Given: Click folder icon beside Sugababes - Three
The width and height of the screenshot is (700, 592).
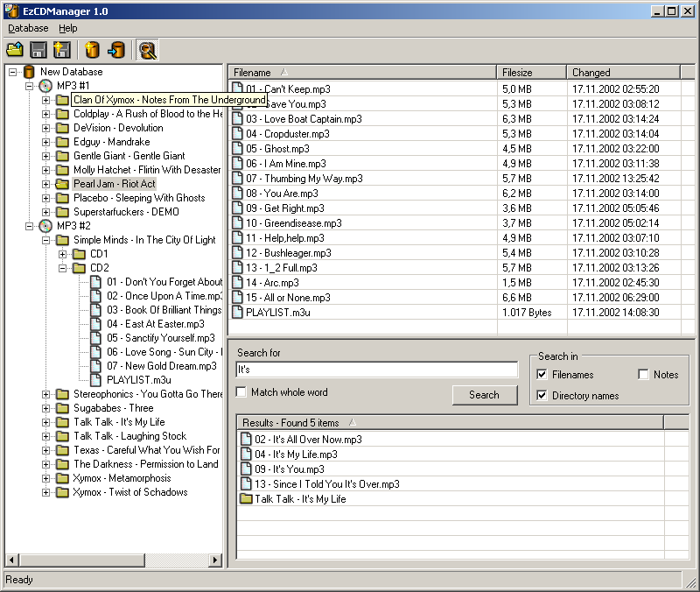Looking at the screenshot, I should coord(62,408).
